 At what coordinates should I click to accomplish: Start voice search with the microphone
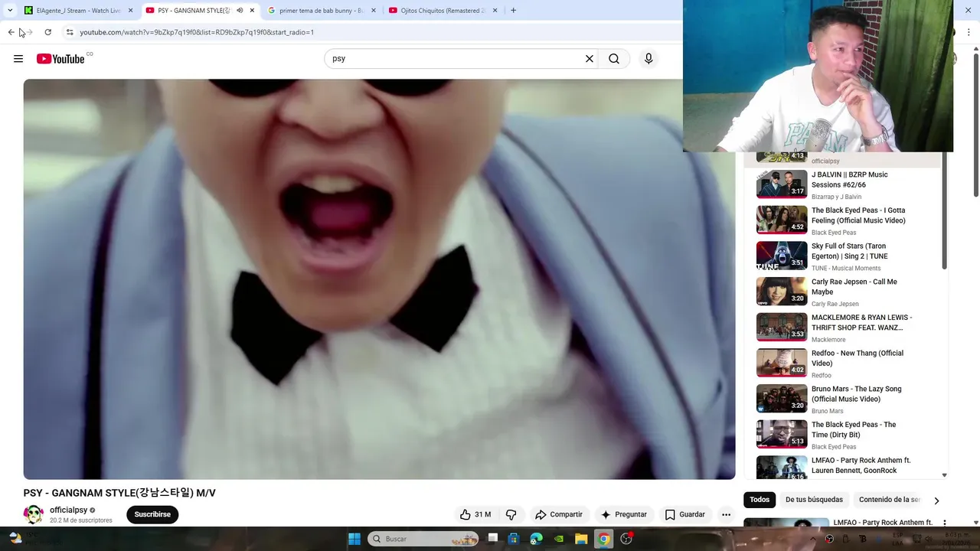click(x=648, y=59)
